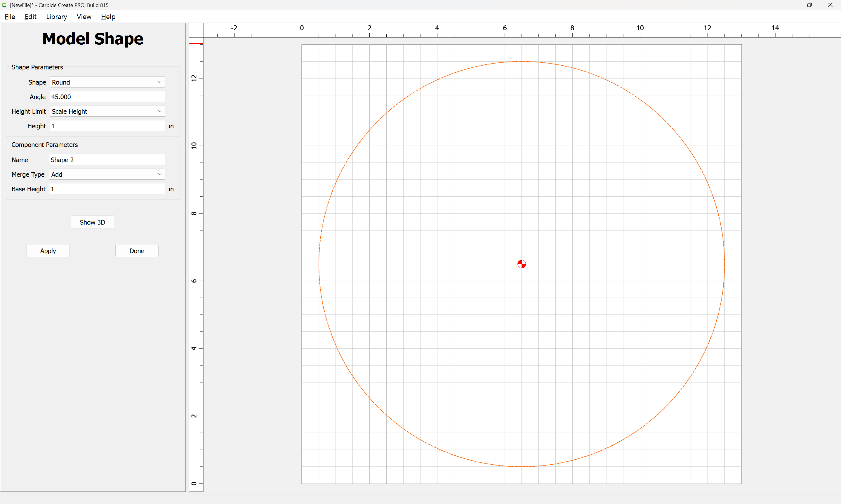Open the File menu
Image resolution: width=841 pixels, height=504 pixels.
tap(10, 17)
